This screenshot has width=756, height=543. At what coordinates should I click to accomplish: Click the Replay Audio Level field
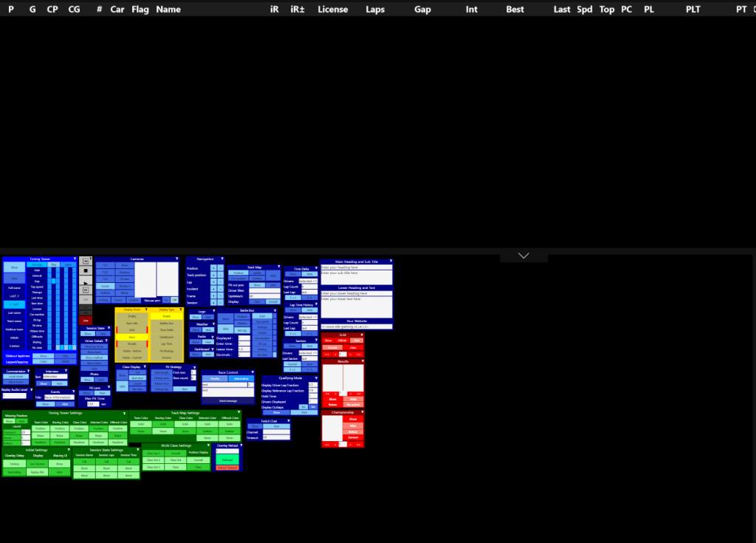[x=16, y=396]
